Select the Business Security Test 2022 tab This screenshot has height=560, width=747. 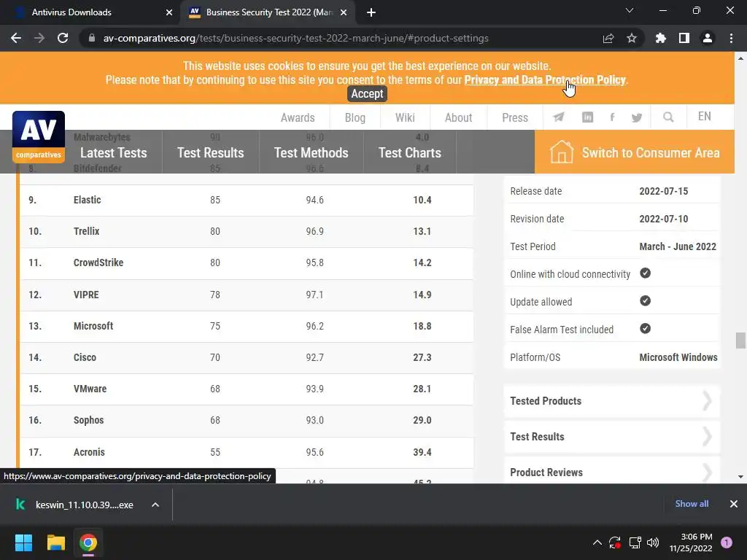(x=268, y=12)
